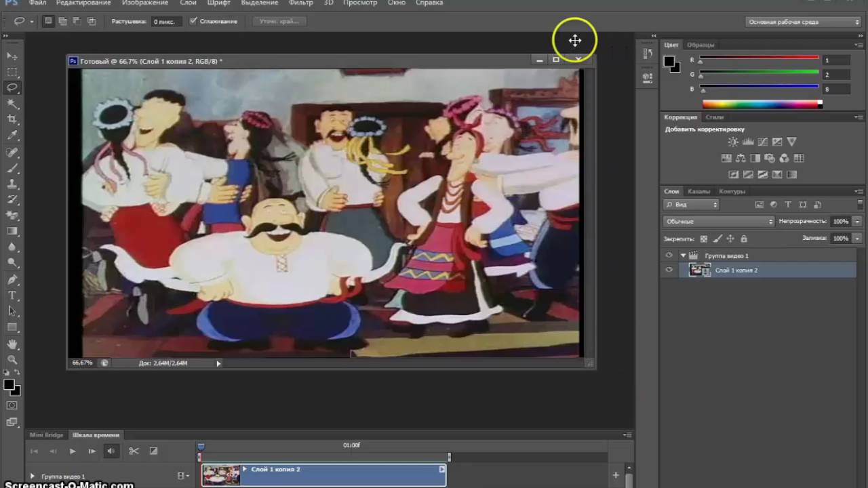Select the Rectangular Marquee tool
This screenshot has height=488, width=868.
click(12, 72)
